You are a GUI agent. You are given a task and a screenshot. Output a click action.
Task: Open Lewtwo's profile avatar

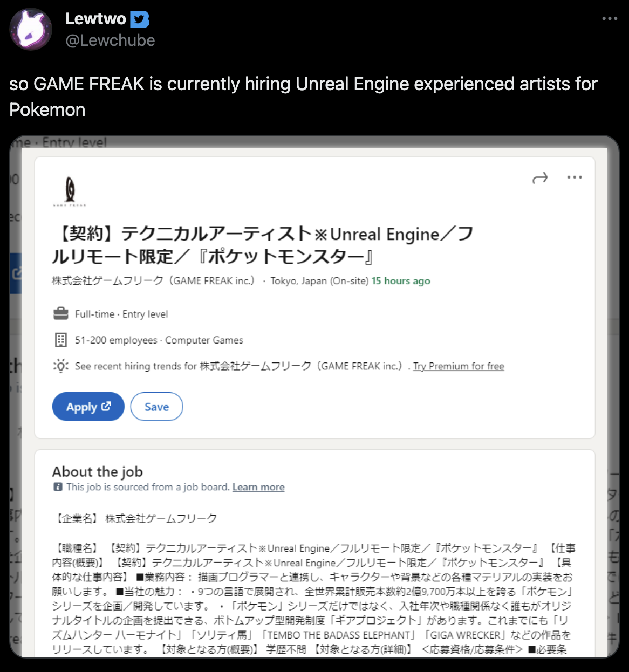[31, 29]
